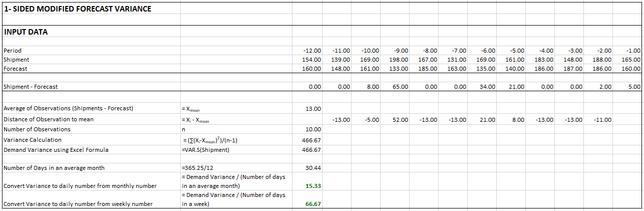Click Shipment - Forecast value 5.00
Viewport: 644px width, 211px height.
tap(627, 87)
